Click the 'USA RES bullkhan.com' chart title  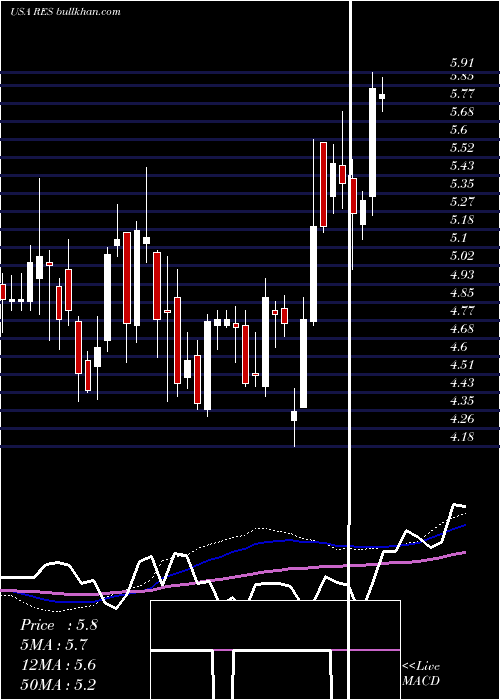[65, 11]
